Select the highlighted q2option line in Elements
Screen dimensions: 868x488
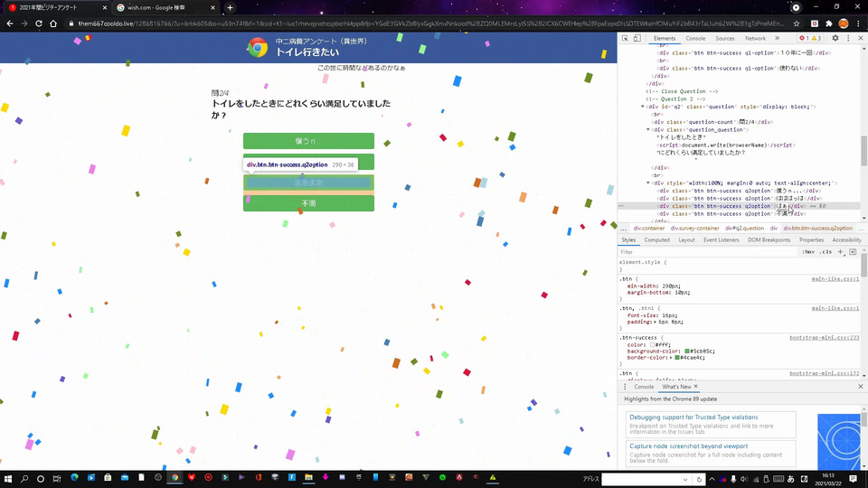739,206
